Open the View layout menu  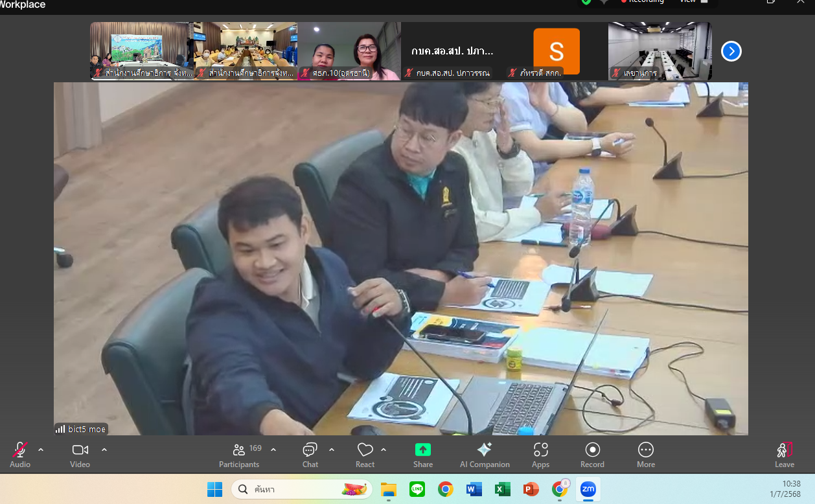click(x=693, y=2)
